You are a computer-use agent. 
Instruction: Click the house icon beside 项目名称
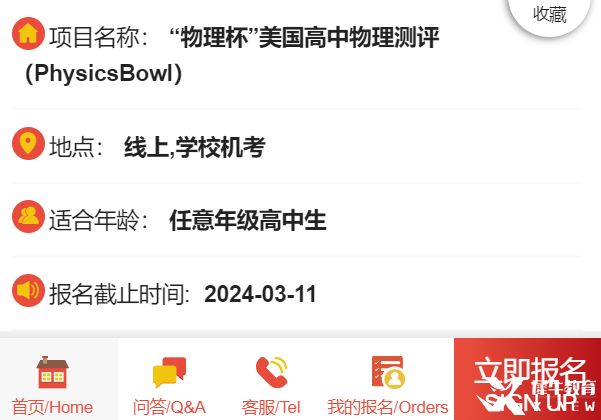(28, 33)
